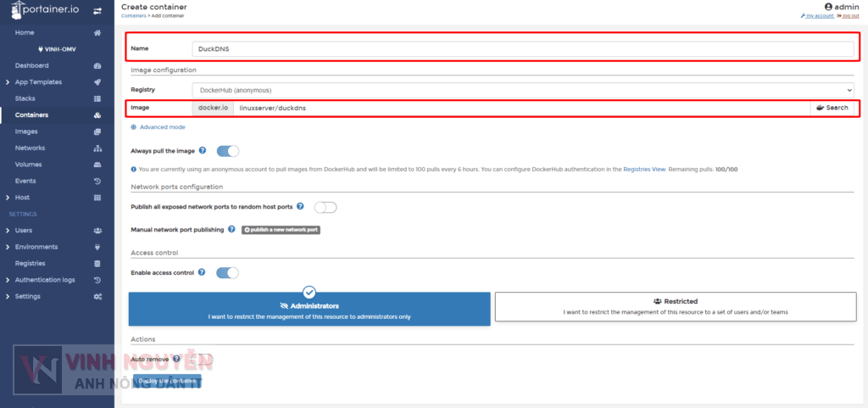Click the Dashboard gauge icon in sidebar
868x408 pixels.
97,66
